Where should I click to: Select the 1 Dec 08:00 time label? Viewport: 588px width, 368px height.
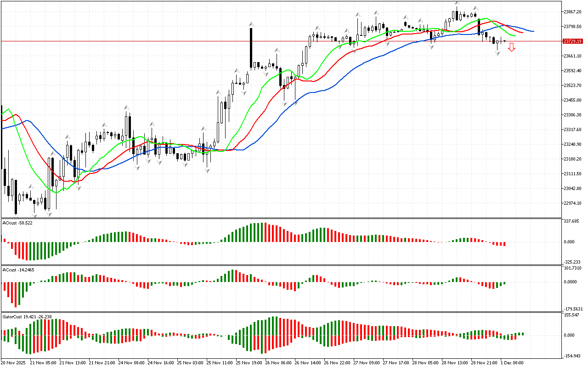[512, 362]
